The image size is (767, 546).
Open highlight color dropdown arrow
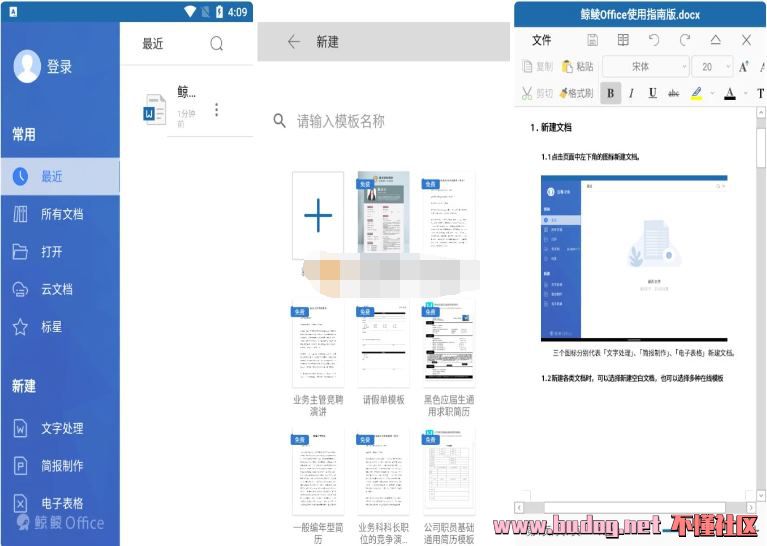click(712, 93)
